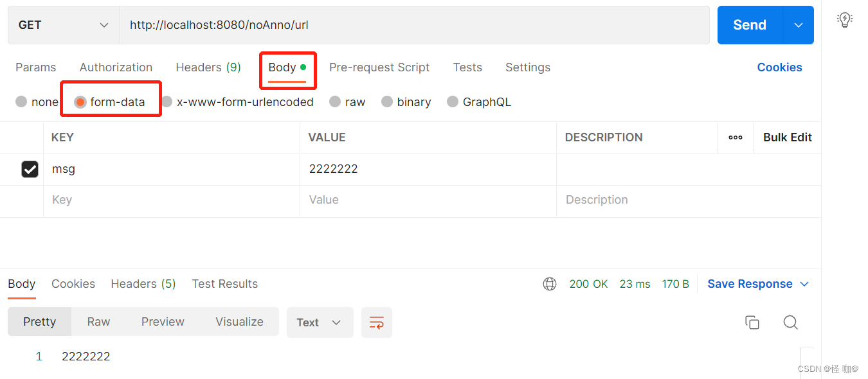Open the Text format dropdown
Screen dimensions: 868x379
320,322
